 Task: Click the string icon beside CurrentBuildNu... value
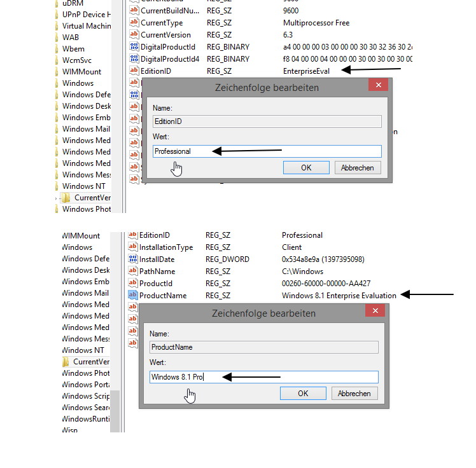(134, 11)
